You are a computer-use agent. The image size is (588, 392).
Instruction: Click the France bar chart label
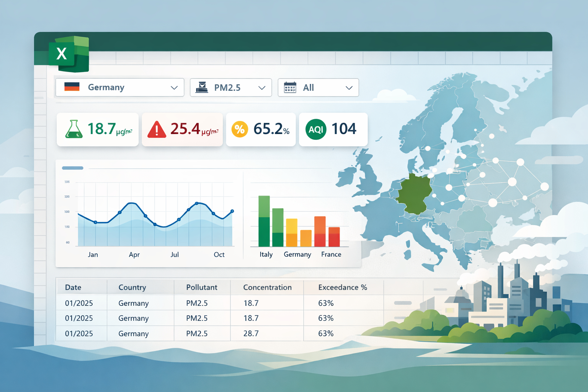tap(331, 254)
